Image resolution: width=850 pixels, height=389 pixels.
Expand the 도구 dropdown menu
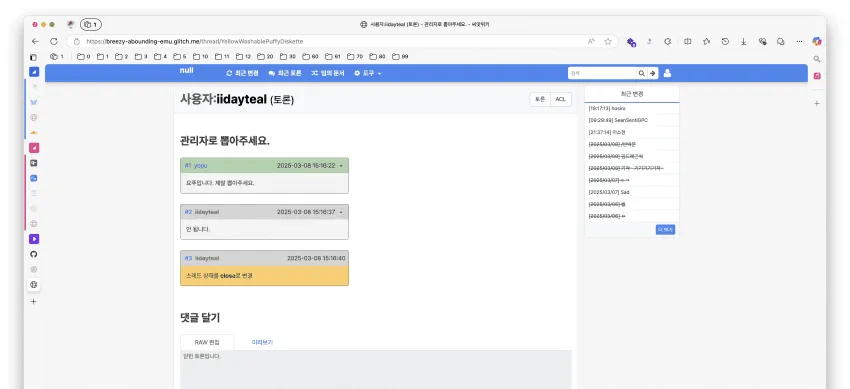[368, 73]
